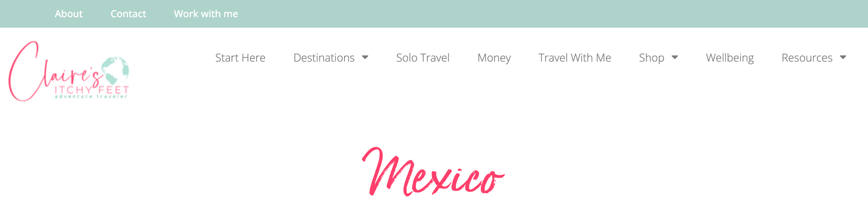Expand the Shop dropdown arrow

pyautogui.click(x=675, y=57)
